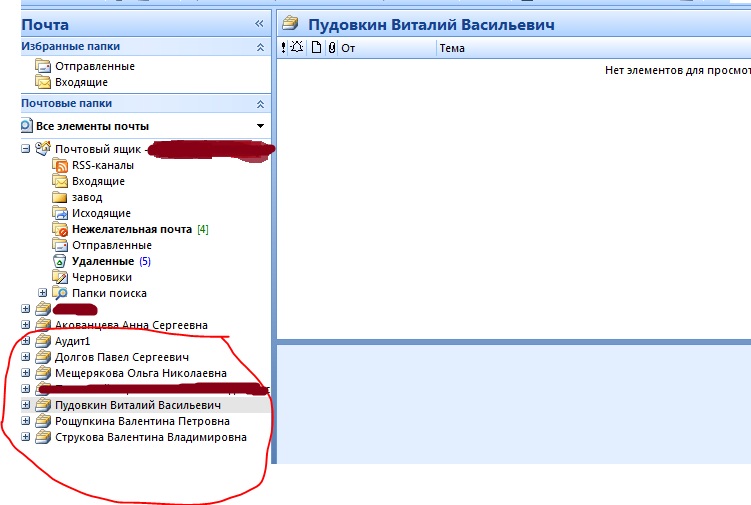
Task: Select the завод folder
Action: tap(87, 197)
